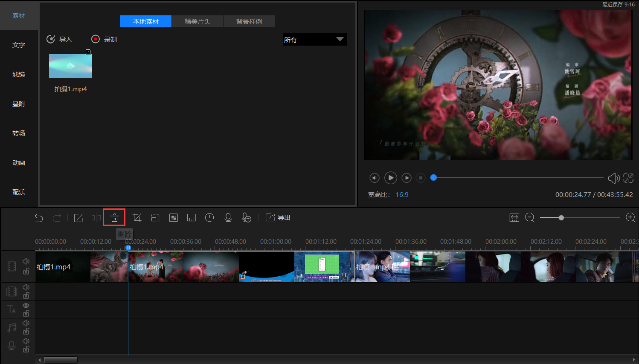Zoom in the timeline
Image resolution: width=639 pixels, height=364 pixels.
coord(630,218)
